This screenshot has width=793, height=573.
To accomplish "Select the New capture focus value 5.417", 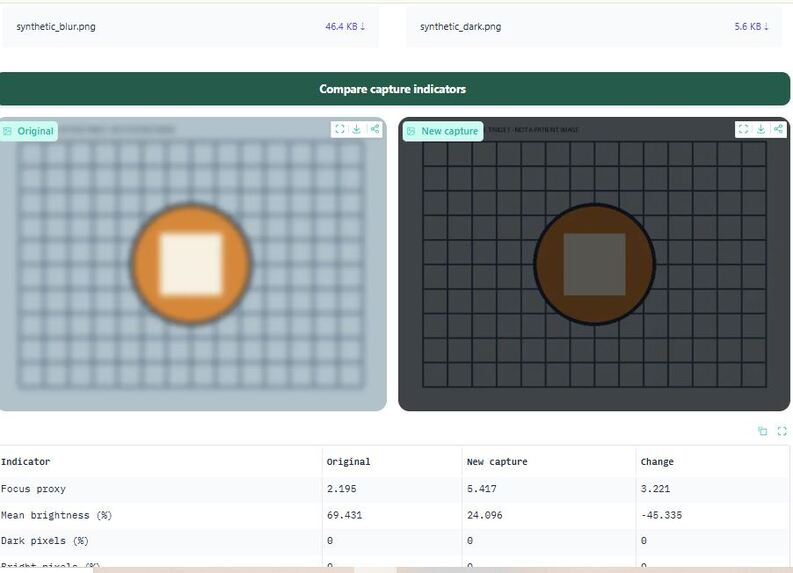I will pyautogui.click(x=481, y=489).
